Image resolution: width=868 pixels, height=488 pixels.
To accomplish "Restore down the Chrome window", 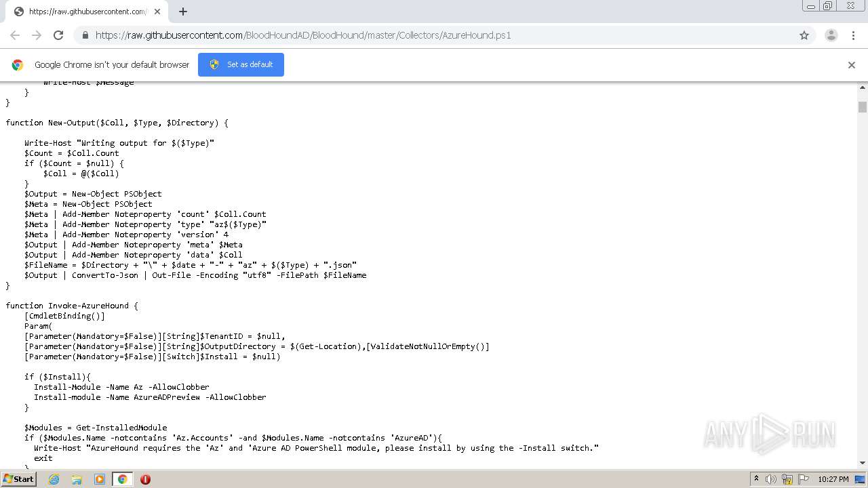I will click(828, 6).
